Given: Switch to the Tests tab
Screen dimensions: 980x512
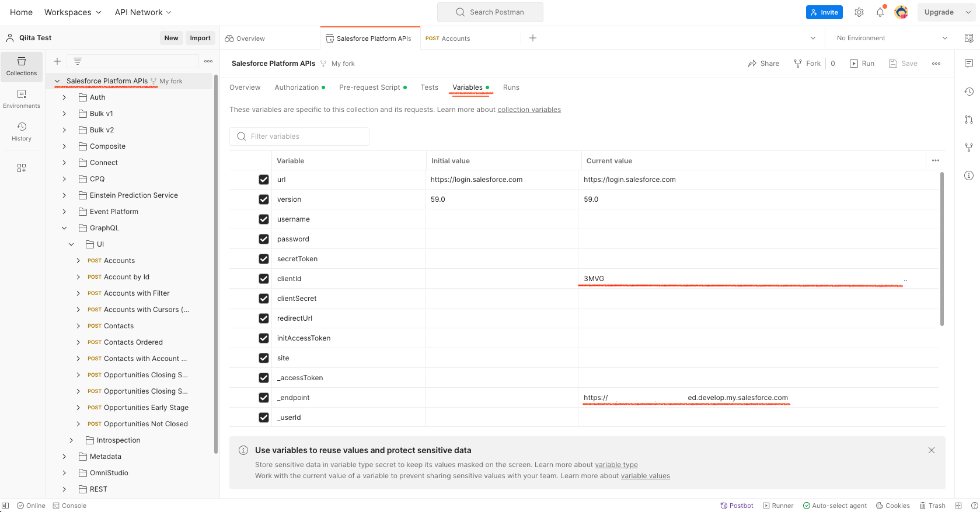Looking at the screenshot, I should click(x=429, y=87).
